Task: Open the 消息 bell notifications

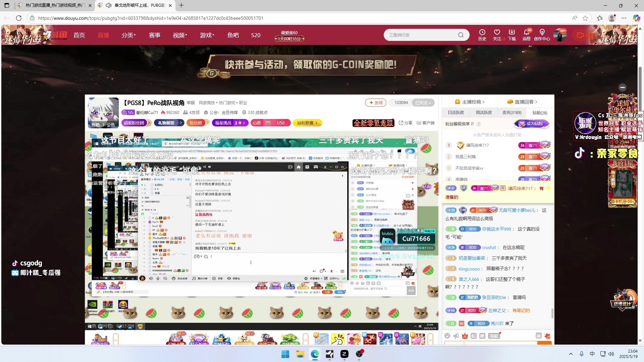Action: click(527, 35)
